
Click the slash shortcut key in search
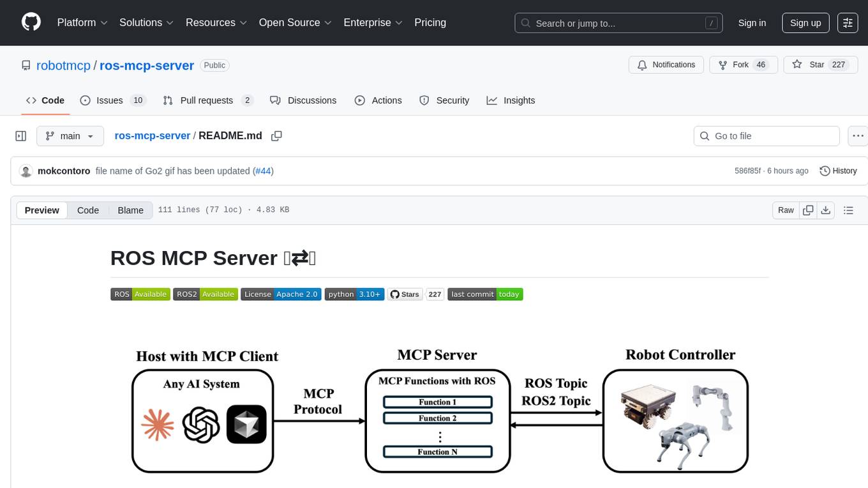[711, 23]
